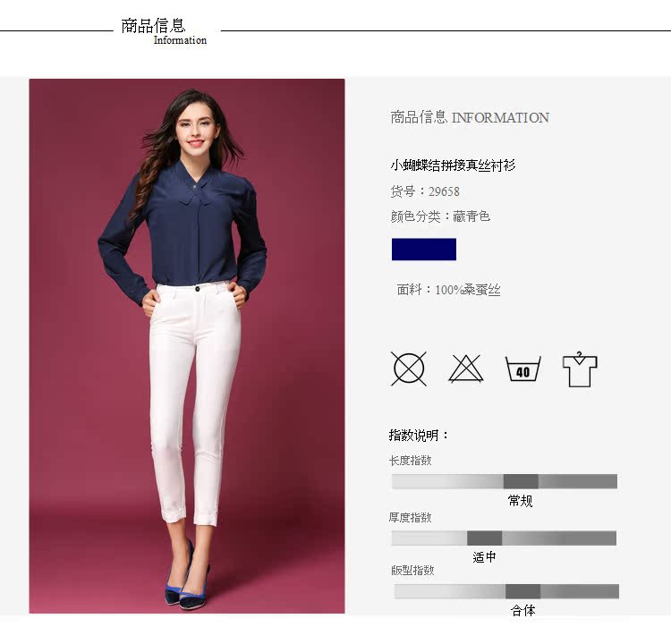Click the 适中 label under thickness slider
671x644 pixels.
484,556
